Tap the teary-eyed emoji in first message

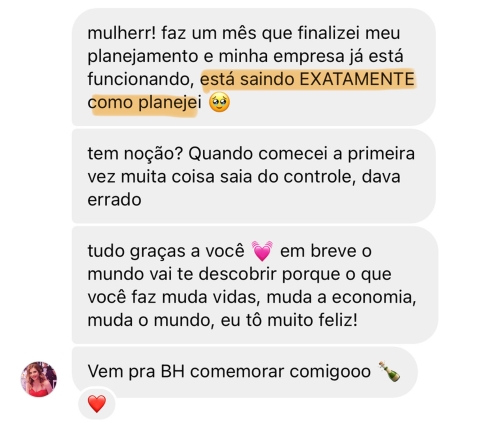[219, 102]
